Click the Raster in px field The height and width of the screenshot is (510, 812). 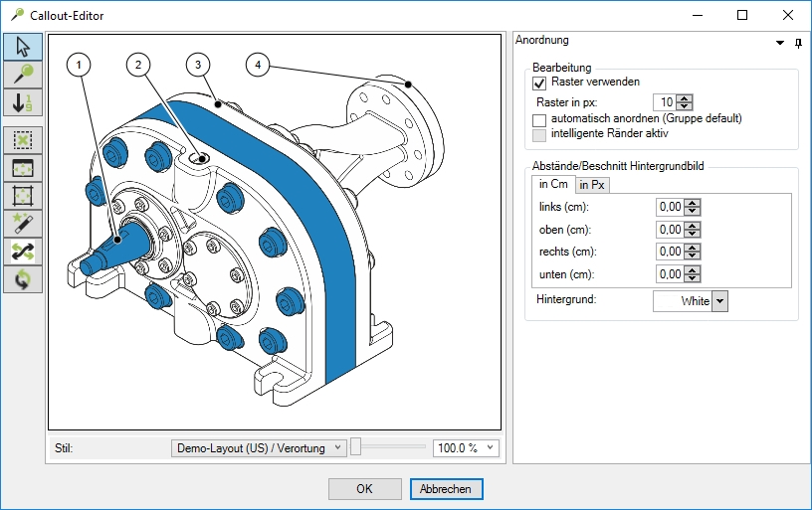(x=665, y=102)
